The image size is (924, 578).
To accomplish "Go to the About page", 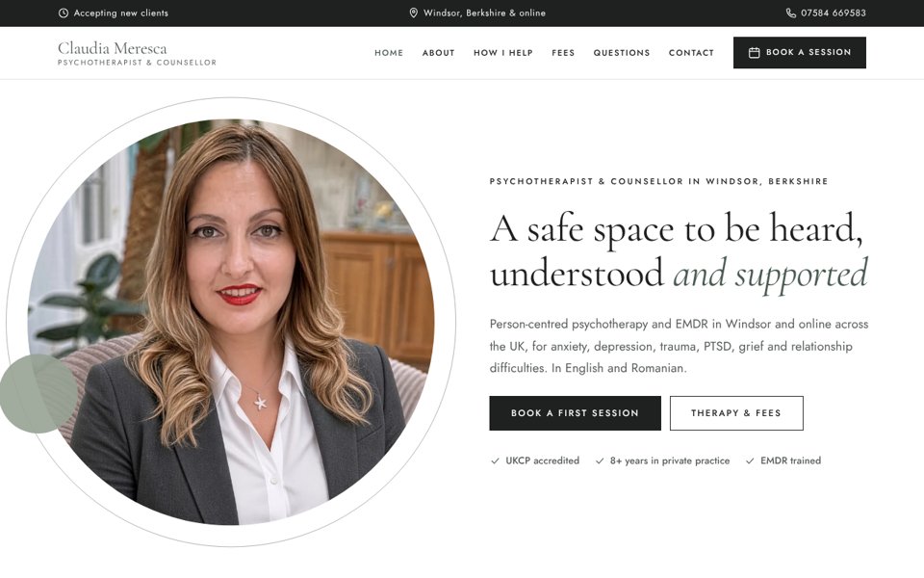I will tap(439, 52).
